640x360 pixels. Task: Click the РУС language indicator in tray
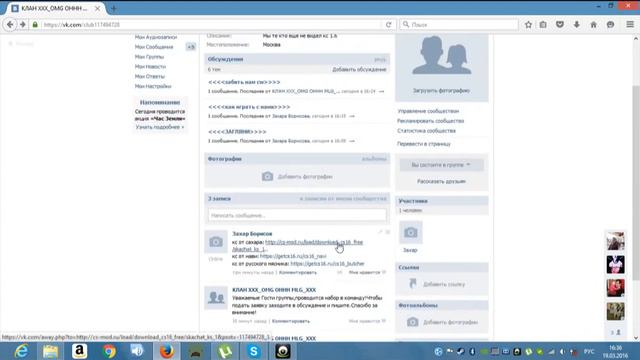pos(589,351)
